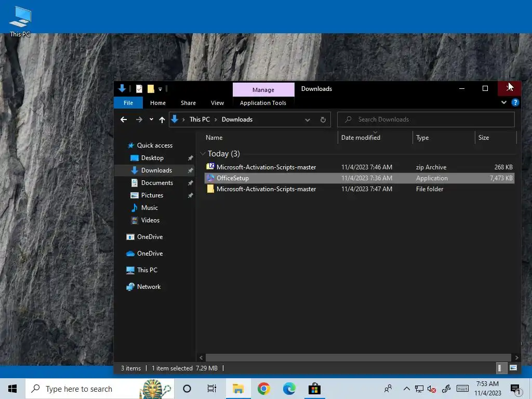Click the zip archive file icon
Screen dimensions: 532x399
tap(210, 167)
